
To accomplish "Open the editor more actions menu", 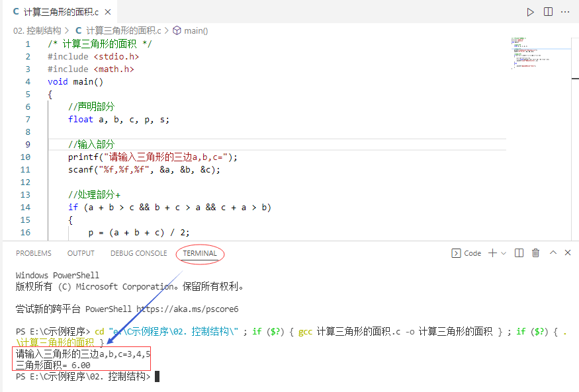I will click(x=565, y=12).
